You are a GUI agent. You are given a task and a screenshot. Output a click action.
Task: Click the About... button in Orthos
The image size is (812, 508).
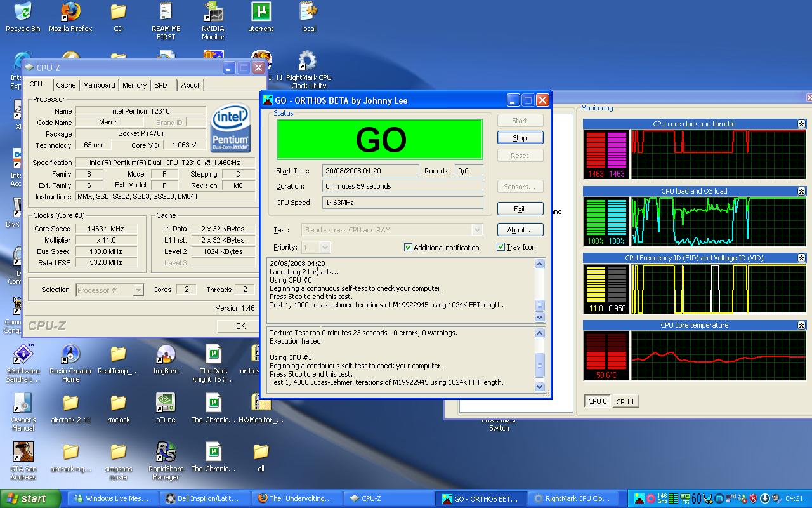tap(520, 230)
